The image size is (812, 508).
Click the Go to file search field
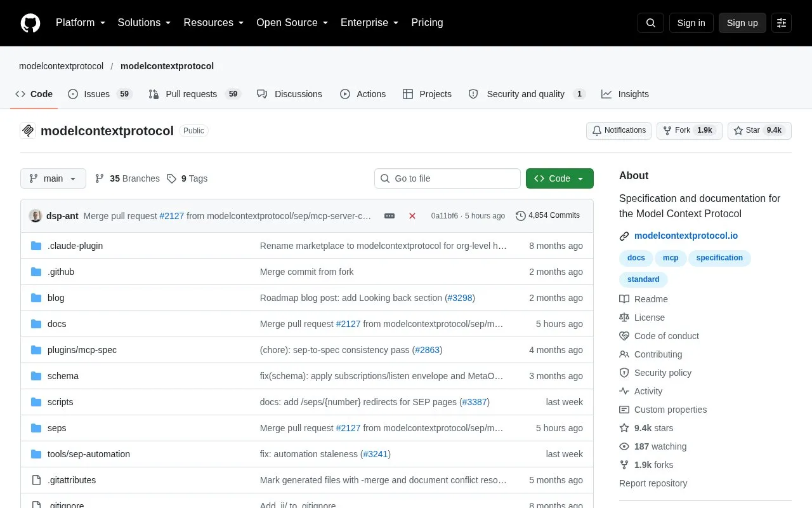[447, 178]
